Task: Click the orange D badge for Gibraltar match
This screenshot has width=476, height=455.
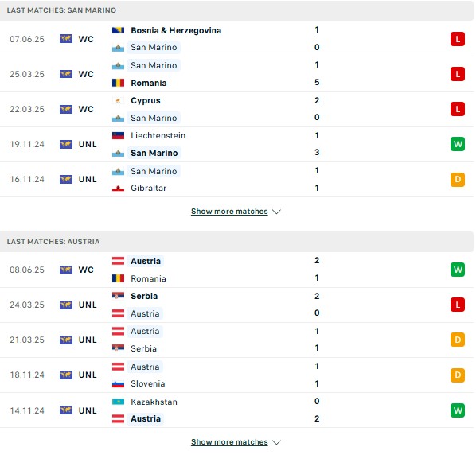Action: (x=458, y=179)
